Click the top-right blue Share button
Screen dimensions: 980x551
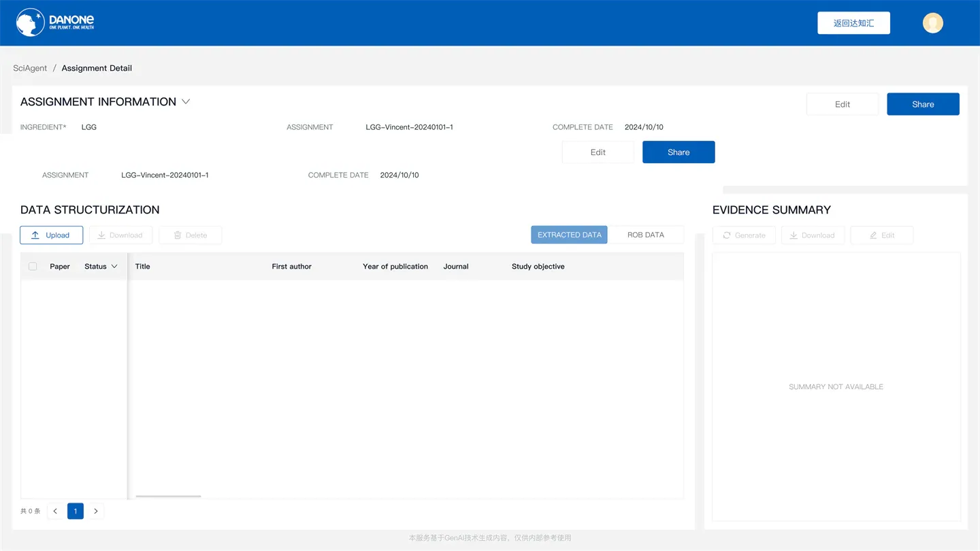pyautogui.click(x=923, y=104)
